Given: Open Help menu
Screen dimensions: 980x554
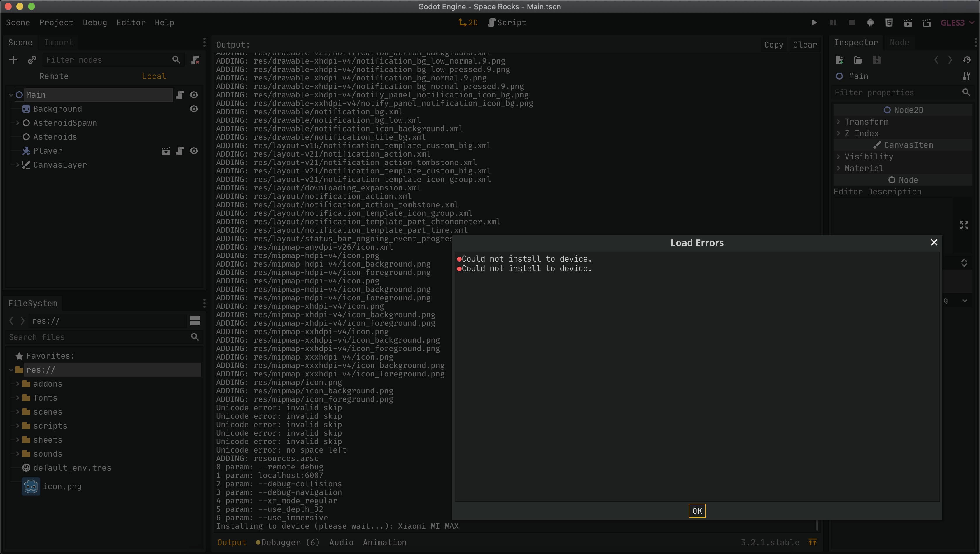Looking at the screenshot, I should click(164, 22).
